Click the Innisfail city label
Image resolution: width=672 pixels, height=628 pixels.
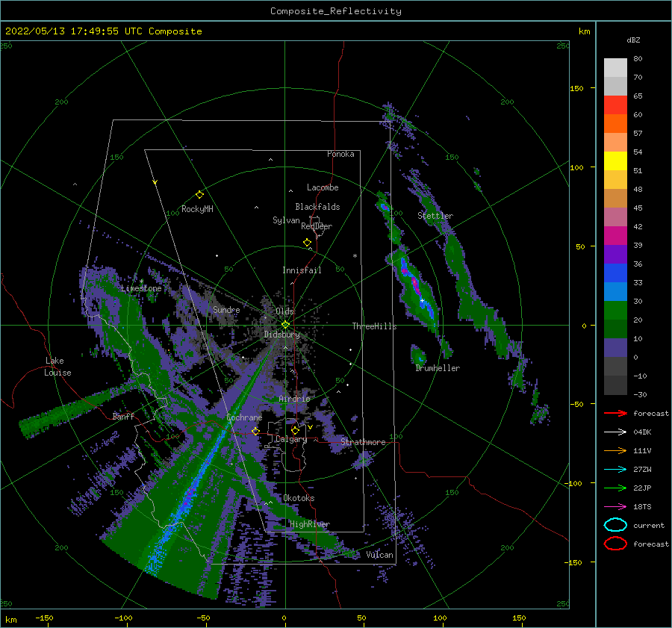click(x=302, y=270)
